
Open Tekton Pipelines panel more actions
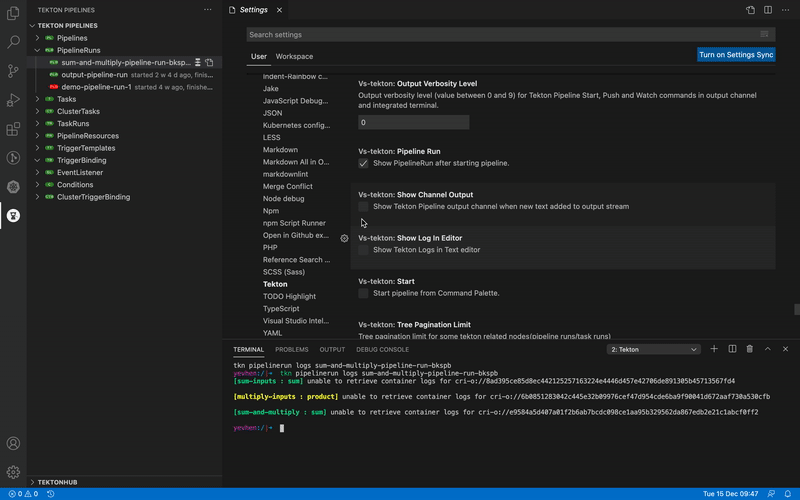208,10
